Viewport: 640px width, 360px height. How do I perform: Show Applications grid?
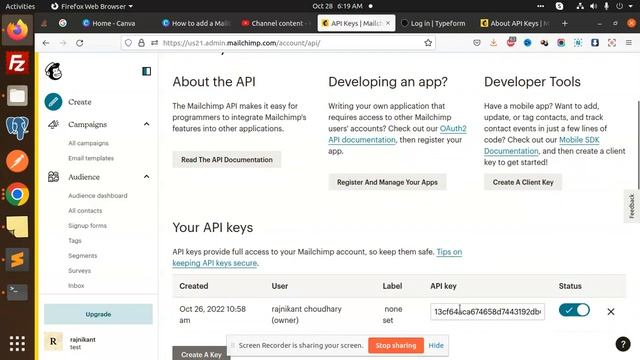point(17,344)
